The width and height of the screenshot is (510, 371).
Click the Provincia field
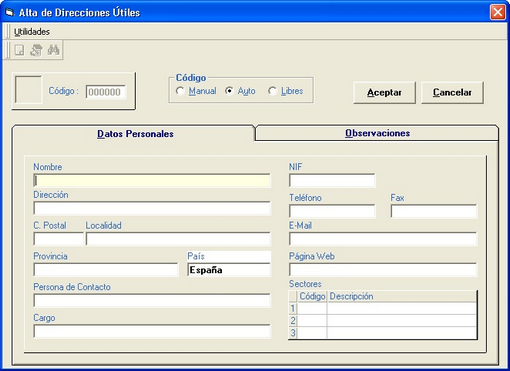click(x=106, y=270)
